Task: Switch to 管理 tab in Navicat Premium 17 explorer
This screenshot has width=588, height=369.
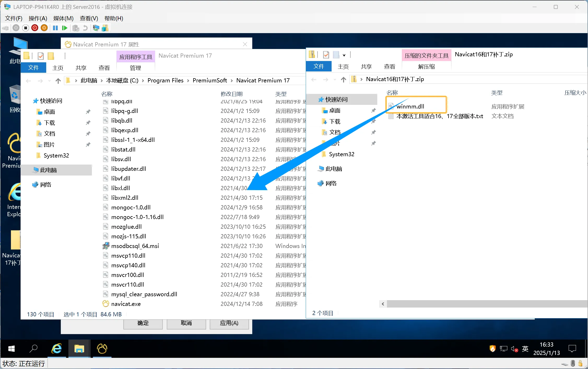Action: [x=136, y=68]
